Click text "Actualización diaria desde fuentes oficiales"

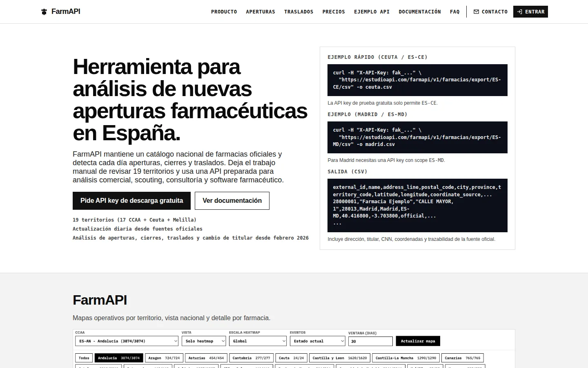point(138,229)
